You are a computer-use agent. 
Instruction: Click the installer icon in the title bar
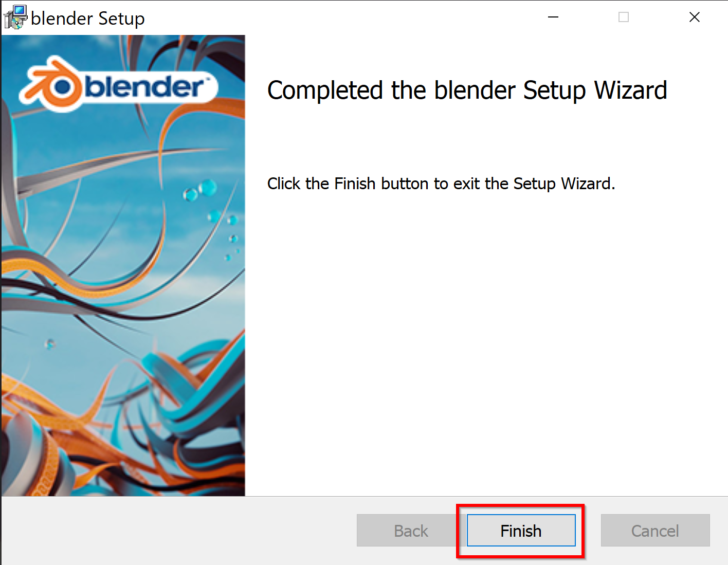click(x=15, y=17)
